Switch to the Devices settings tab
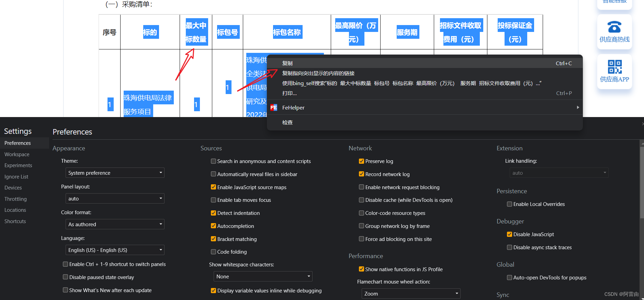Image resolution: width=644 pixels, height=300 pixels. (24, 187)
